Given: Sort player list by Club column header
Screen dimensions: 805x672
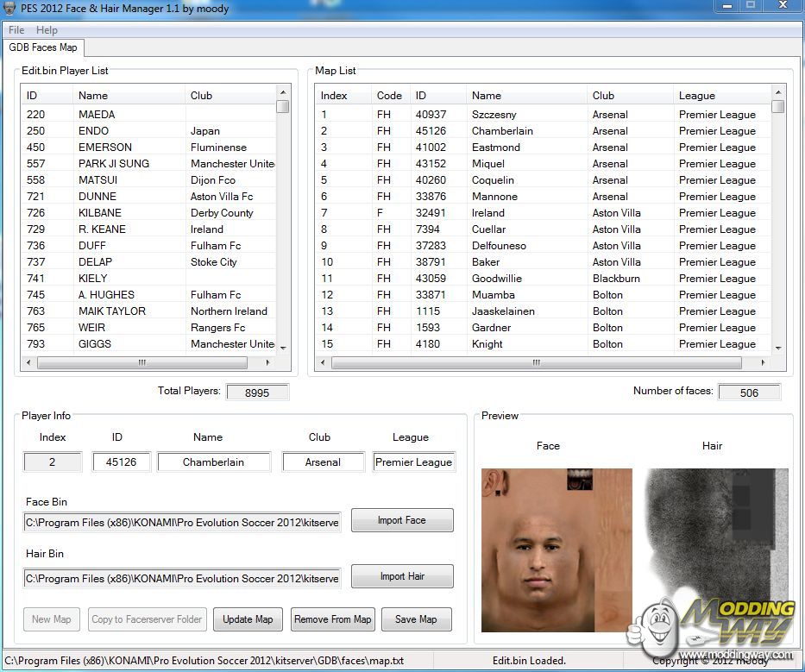Looking at the screenshot, I should pos(202,96).
